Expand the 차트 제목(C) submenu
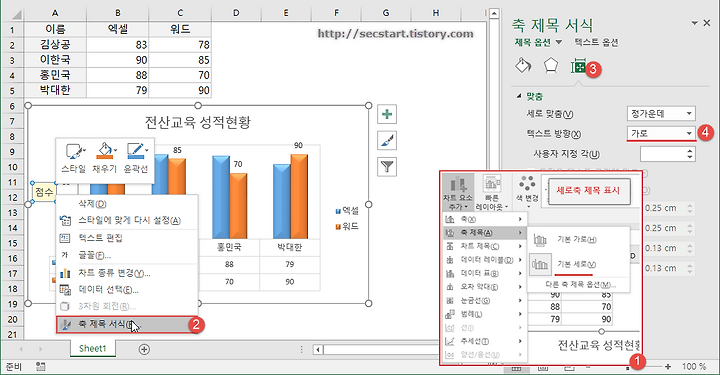Viewport: 720px width, 375px height. 484,246
